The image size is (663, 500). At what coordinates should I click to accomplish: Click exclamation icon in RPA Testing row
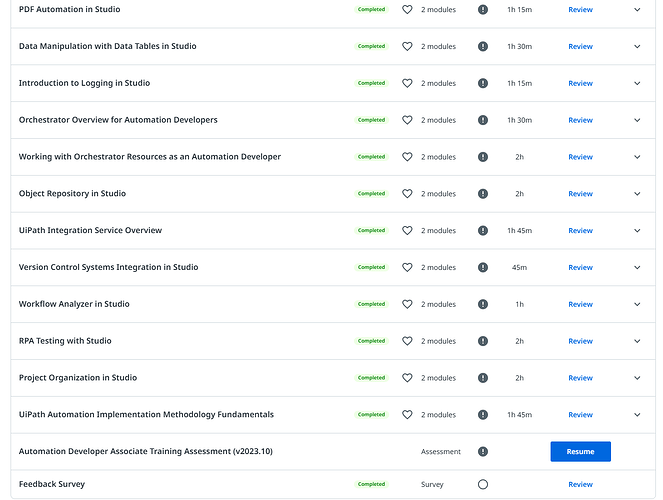(482, 341)
